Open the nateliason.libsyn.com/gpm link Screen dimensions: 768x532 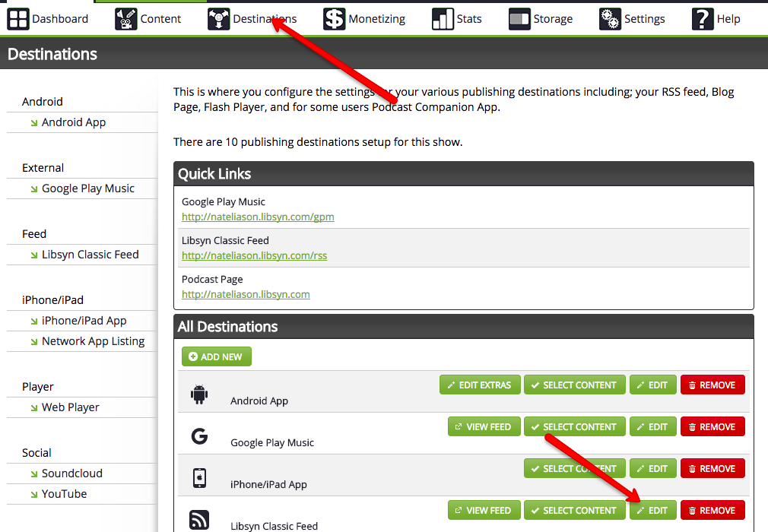258,217
